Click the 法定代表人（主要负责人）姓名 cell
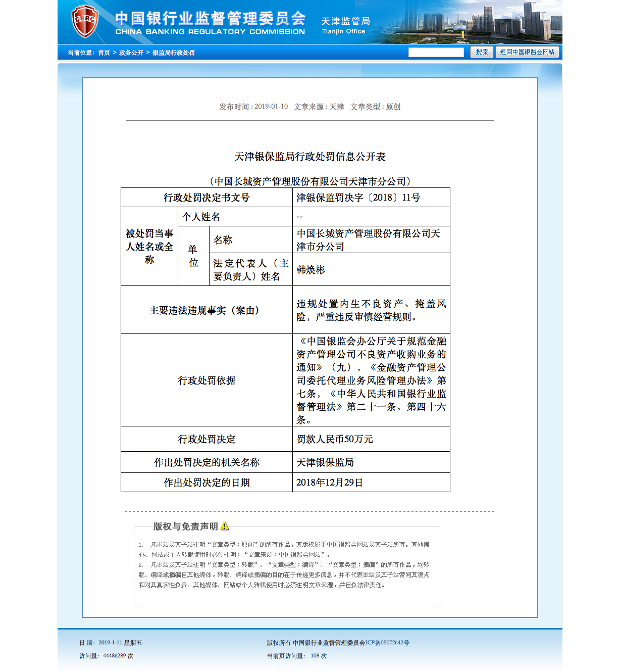 tap(251, 270)
